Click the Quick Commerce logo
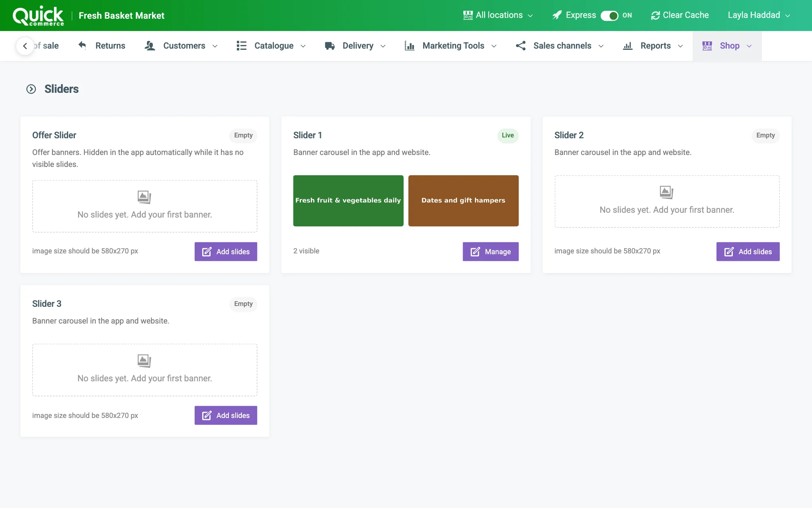The image size is (812, 508). (x=38, y=16)
